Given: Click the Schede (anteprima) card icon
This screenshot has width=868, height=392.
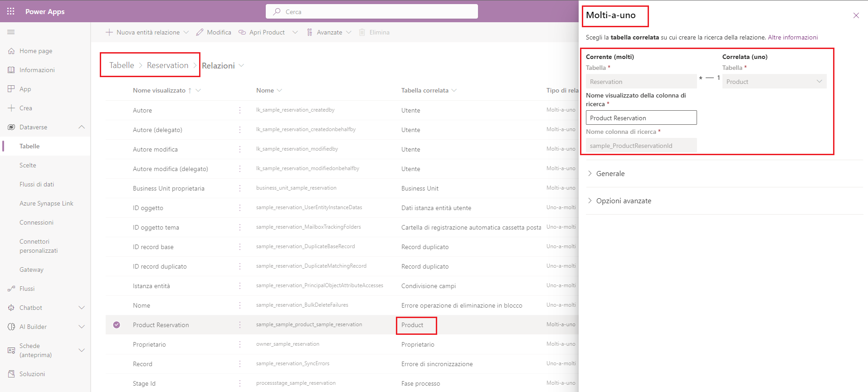Looking at the screenshot, I should tap(11, 350).
